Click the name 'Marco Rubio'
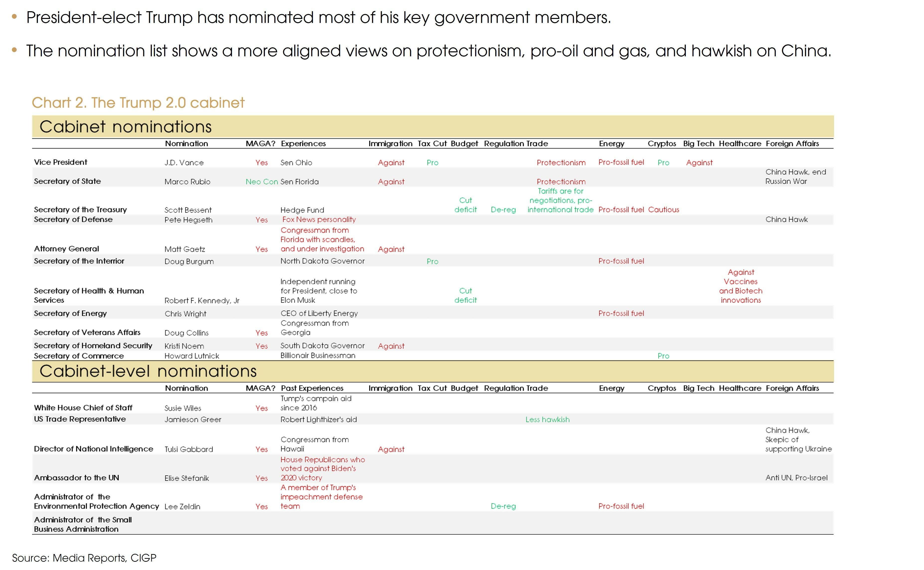The height and width of the screenshot is (570, 924). click(187, 182)
